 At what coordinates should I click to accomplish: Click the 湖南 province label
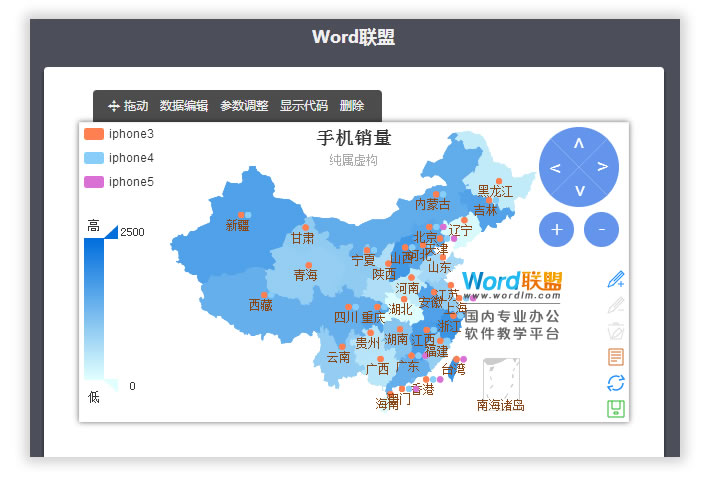(x=396, y=339)
